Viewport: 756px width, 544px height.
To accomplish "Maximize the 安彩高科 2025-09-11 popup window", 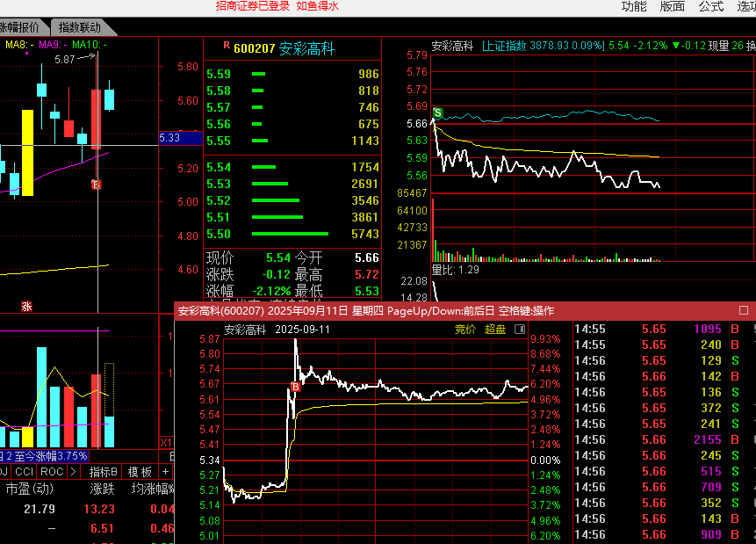I will click(744, 310).
